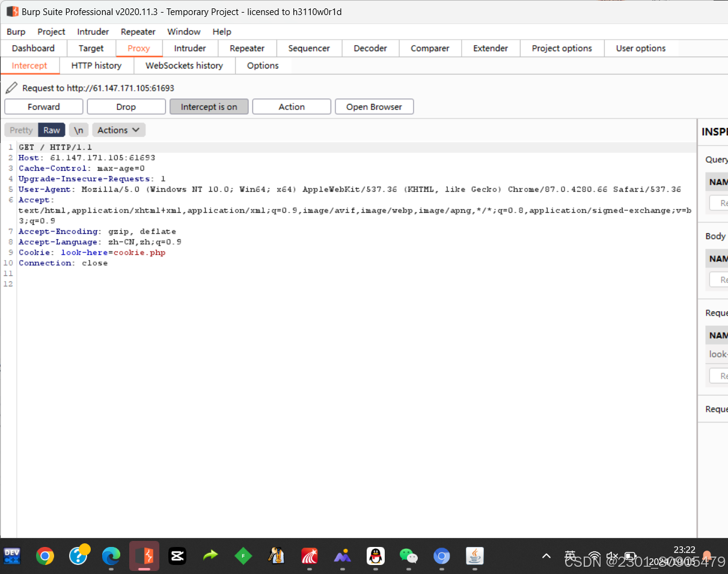Screen dimensions: 728x574
Task: Toggle Intercept is on to pause interception
Action: coord(209,106)
